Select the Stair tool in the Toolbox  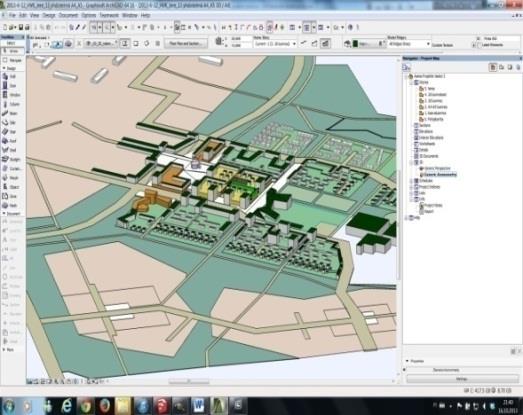coord(12,132)
